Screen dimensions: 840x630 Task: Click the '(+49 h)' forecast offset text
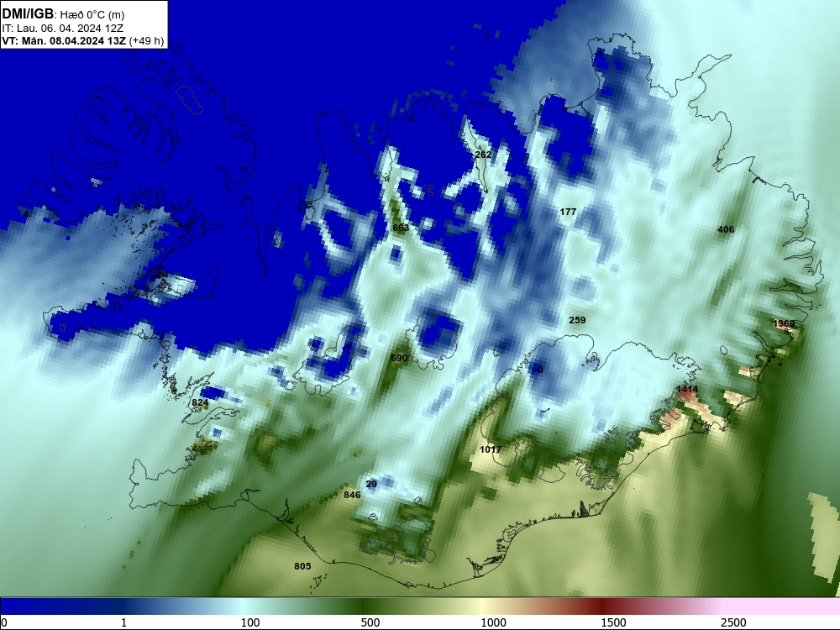(146, 40)
